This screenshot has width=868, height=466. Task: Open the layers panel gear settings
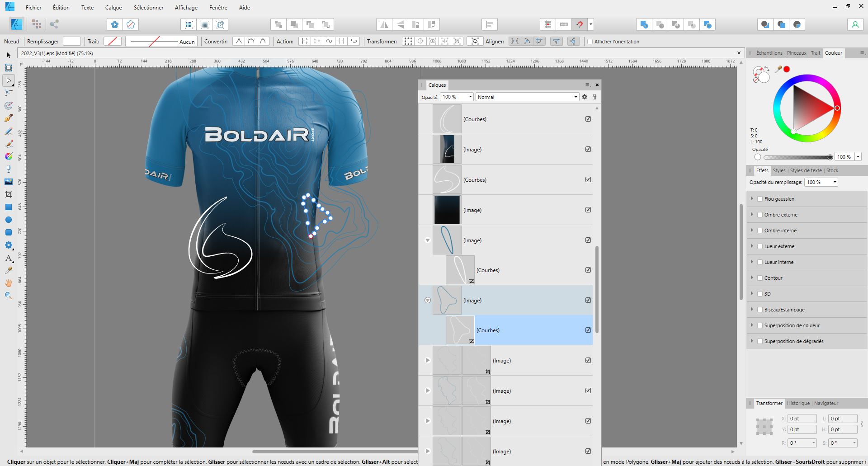pos(585,97)
